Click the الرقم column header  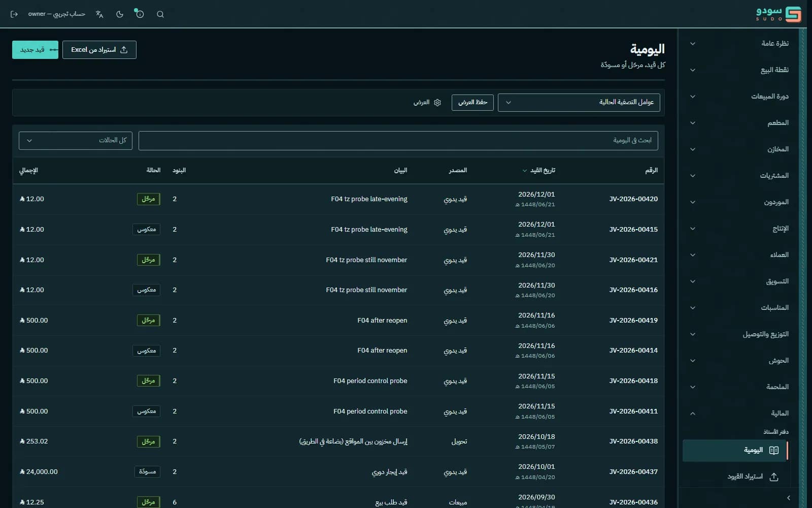pos(652,170)
